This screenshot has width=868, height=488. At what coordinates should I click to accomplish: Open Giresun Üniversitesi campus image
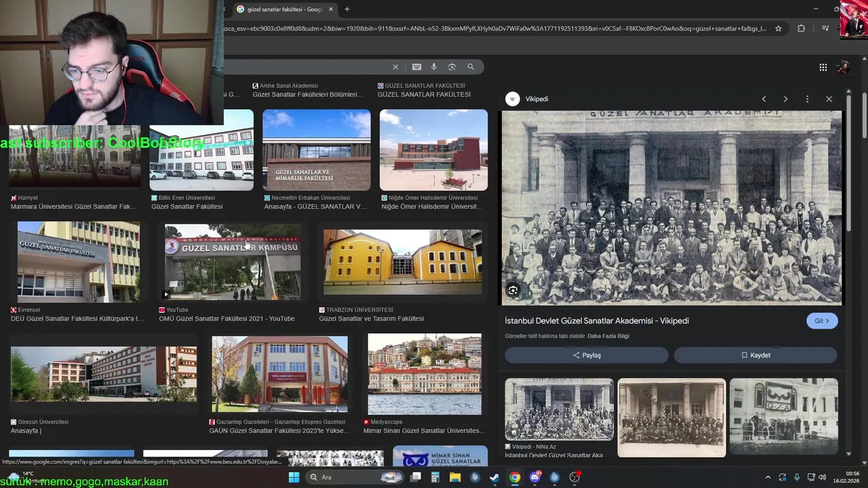coord(104,374)
